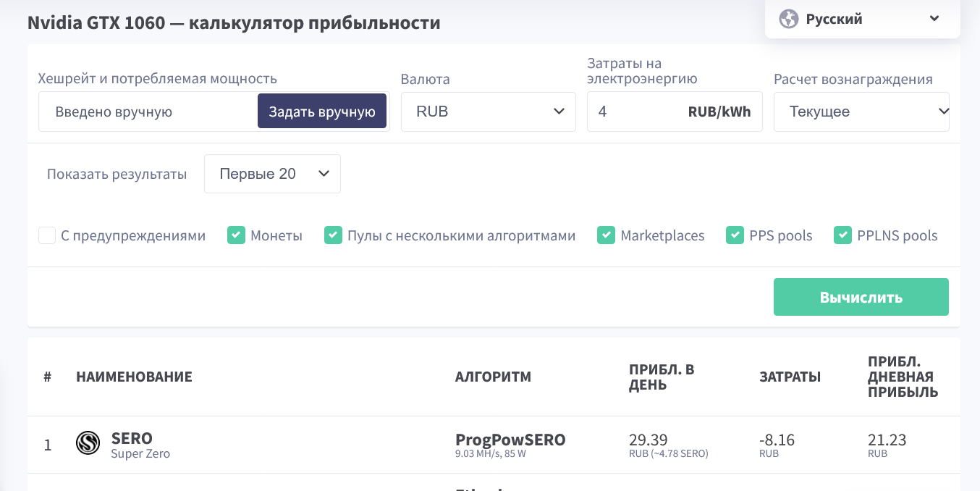
Task: Toggle the PPLNS pools checkbox
Action: pos(842,235)
